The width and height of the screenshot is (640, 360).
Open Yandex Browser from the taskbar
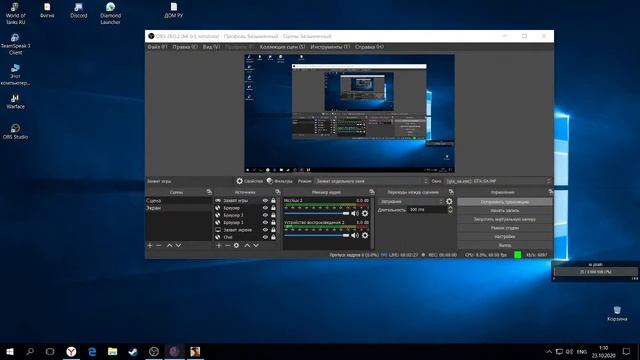[x=71, y=351]
